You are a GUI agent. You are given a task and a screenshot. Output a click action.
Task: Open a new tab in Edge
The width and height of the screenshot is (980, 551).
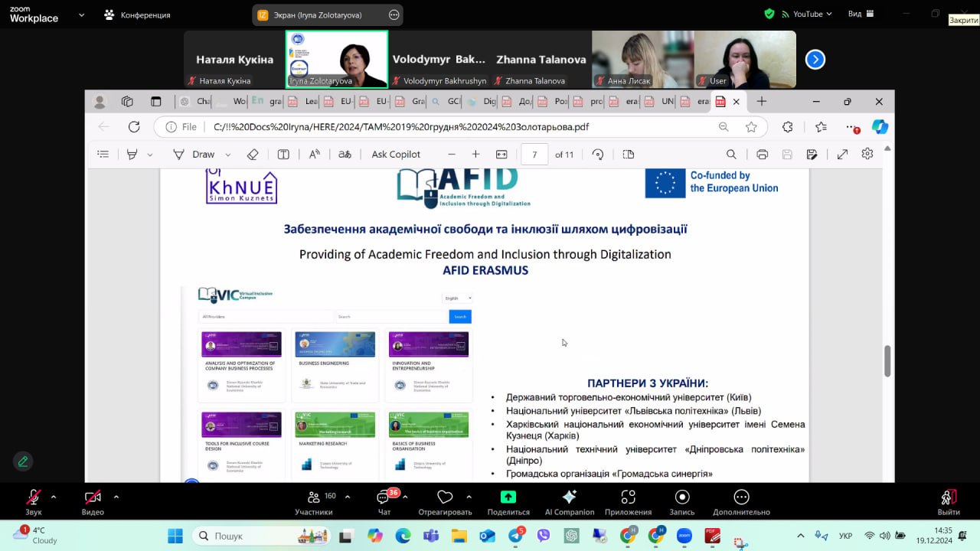761,101
